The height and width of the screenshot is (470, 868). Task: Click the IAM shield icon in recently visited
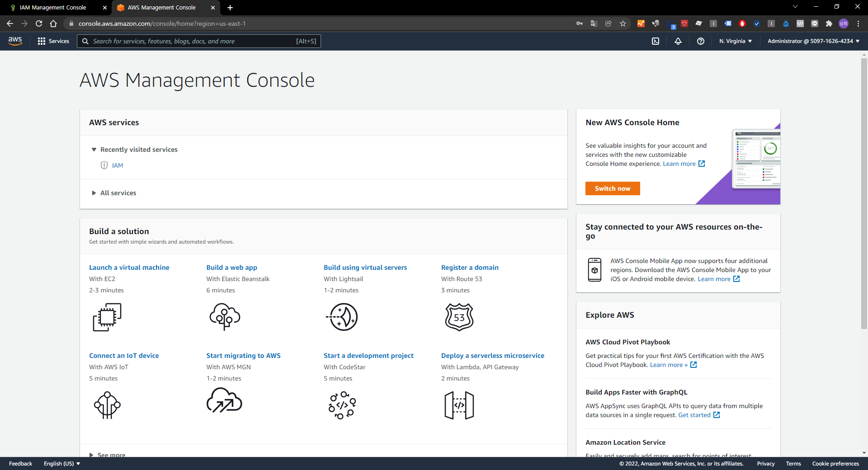(x=104, y=165)
